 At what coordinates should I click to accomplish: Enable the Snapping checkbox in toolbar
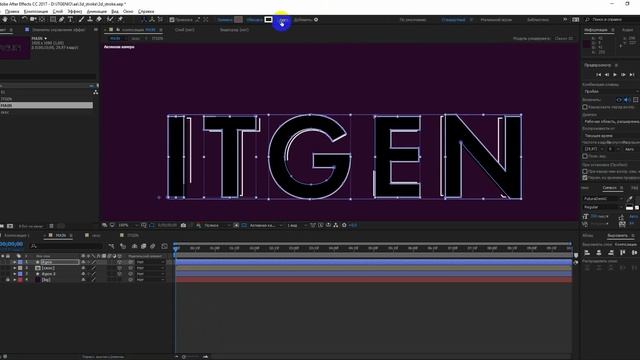pyautogui.click(x=172, y=20)
